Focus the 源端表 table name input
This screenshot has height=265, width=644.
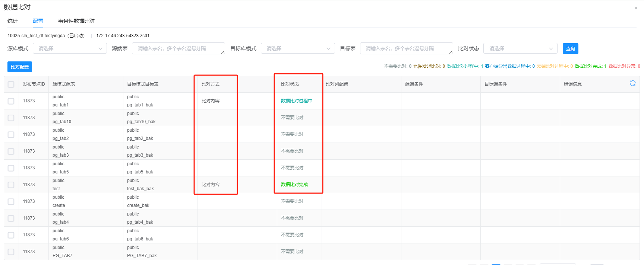point(178,48)
